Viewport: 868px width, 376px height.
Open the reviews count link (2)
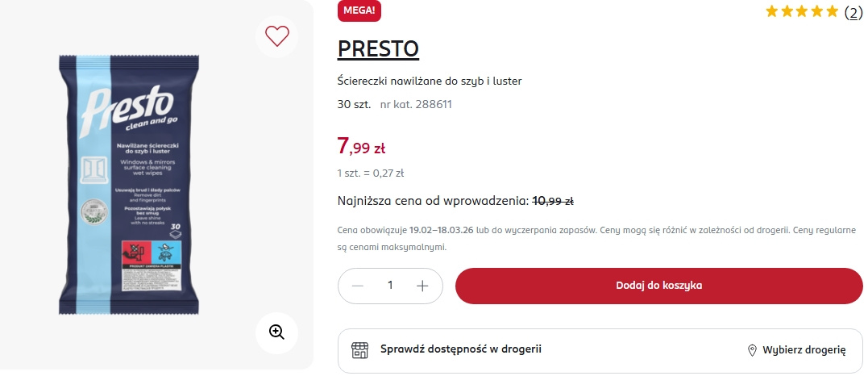(x=853, y=12)
